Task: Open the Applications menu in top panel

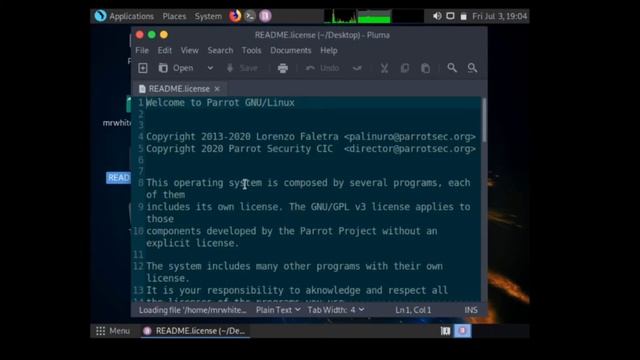Action: 131,16
